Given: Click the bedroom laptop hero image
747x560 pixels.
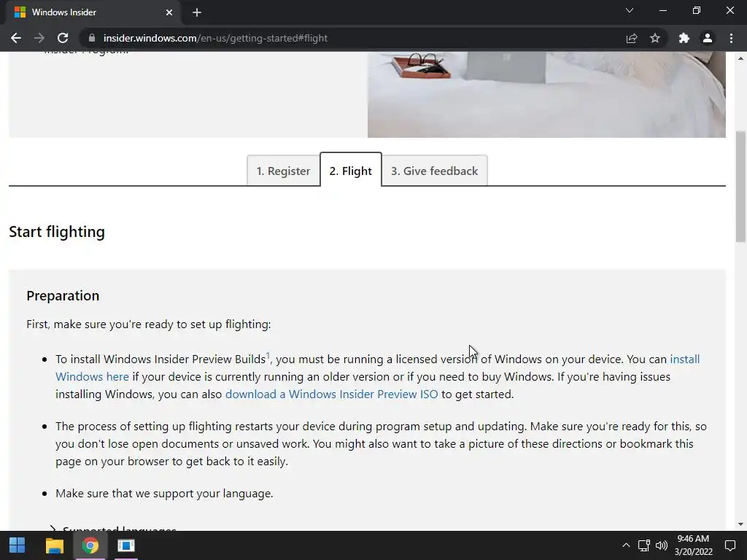Looking at the screenshot, I should (x=546, y=95).
